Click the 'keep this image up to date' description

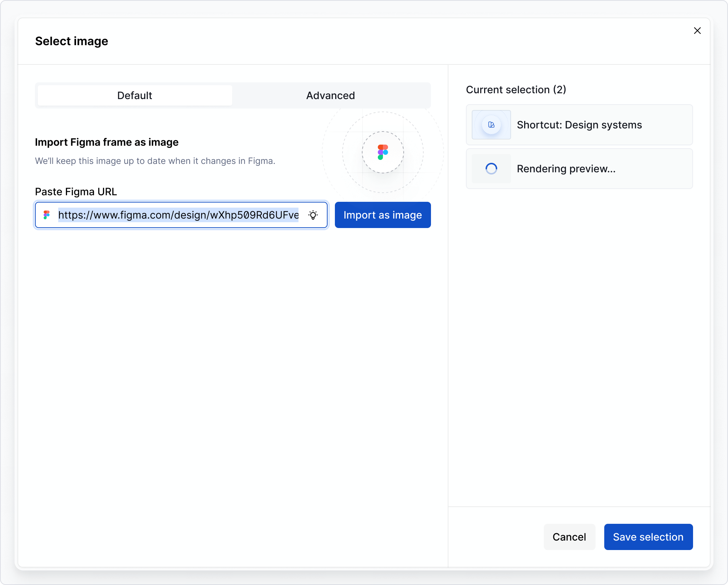click(155, 161)
